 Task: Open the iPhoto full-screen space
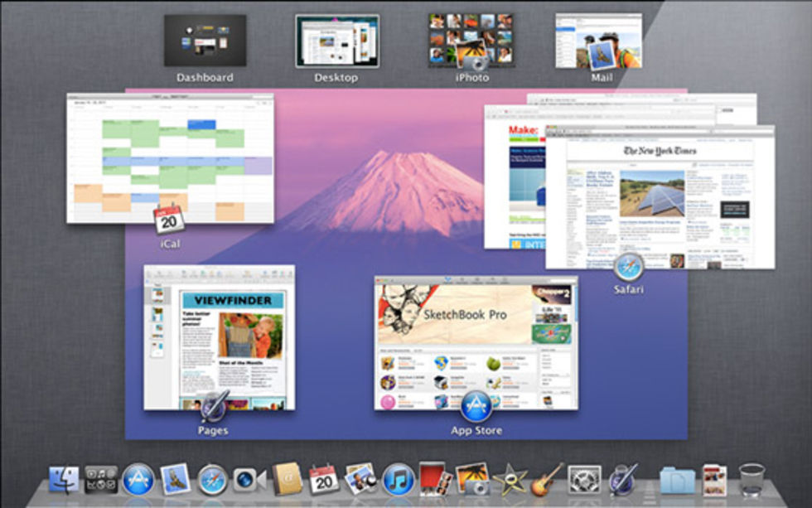click(x=470, y=41)
